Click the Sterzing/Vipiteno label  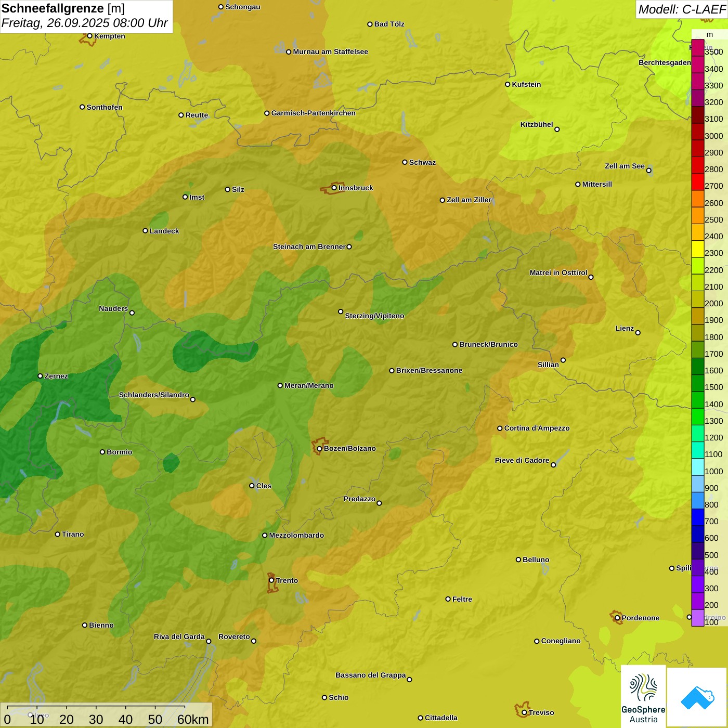374,316
